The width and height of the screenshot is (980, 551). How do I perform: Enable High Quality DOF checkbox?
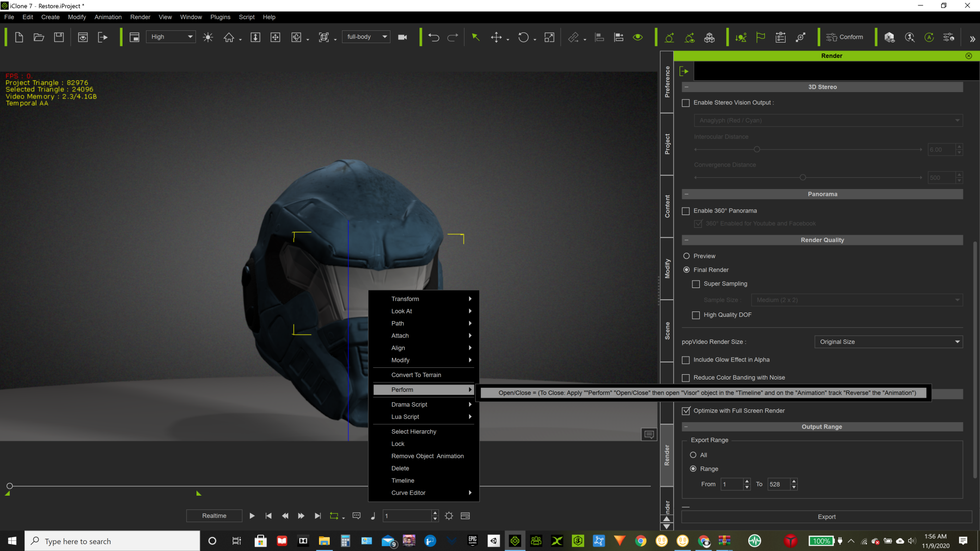coord(696,315)
